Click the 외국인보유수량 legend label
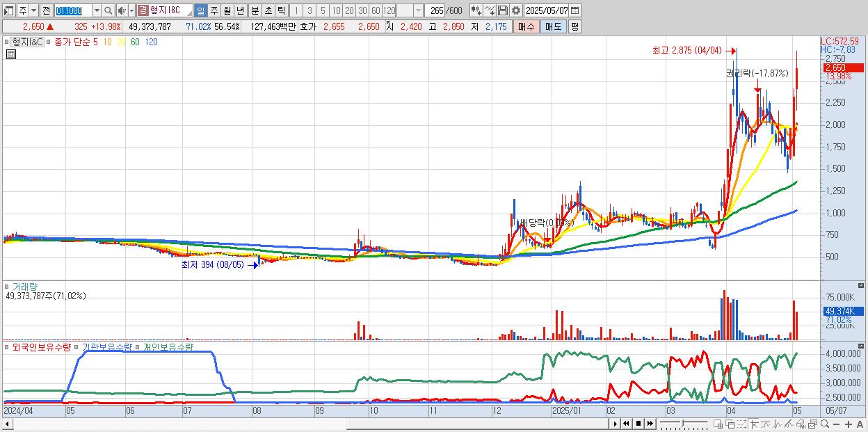The image size is (868, 432). pyautogui.click(x=42, y=346)
